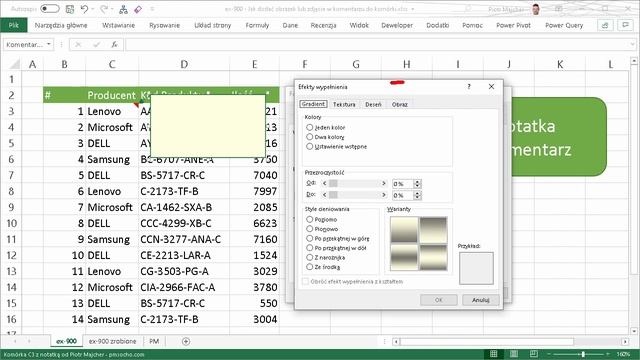Switch to the Obraz tab
The width and height of the screenshot is (640, 360).
point(400,104)
